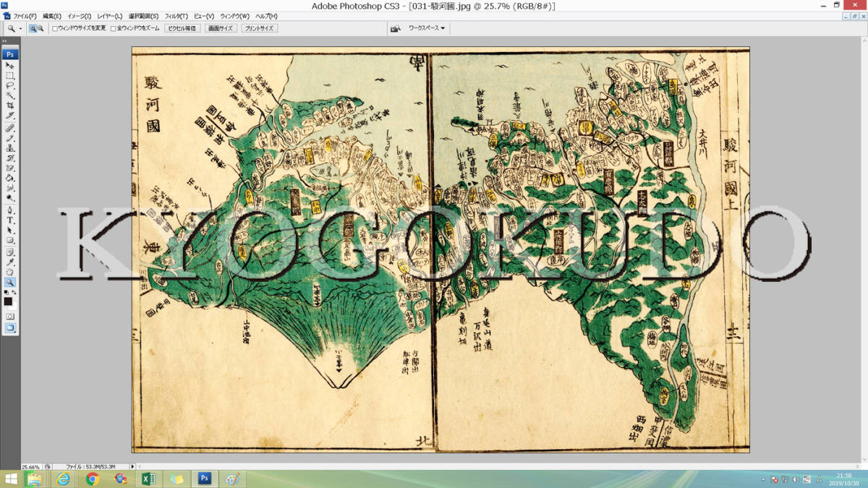The image size is (868, 488).
Task: Open Paint from the taskbar
Action: click(x=232, y=479)
